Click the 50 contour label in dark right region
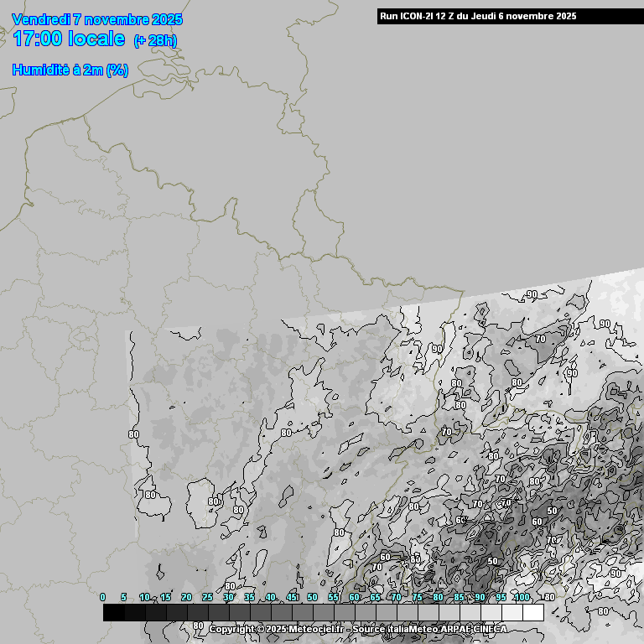 pos(551,511)
